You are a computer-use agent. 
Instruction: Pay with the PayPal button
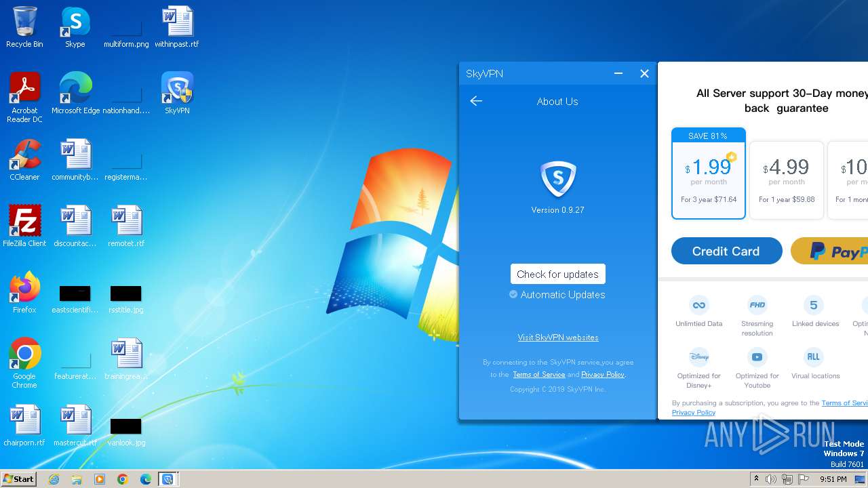(829, 251)
